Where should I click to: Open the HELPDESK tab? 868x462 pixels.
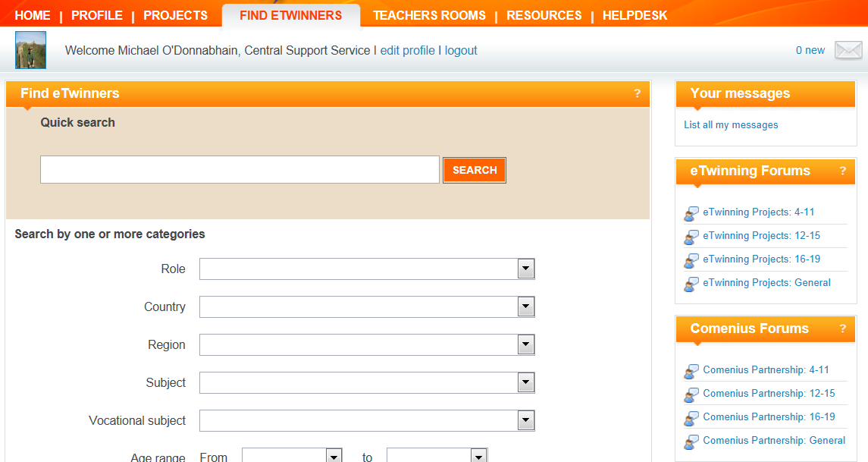tap(635, 15)
